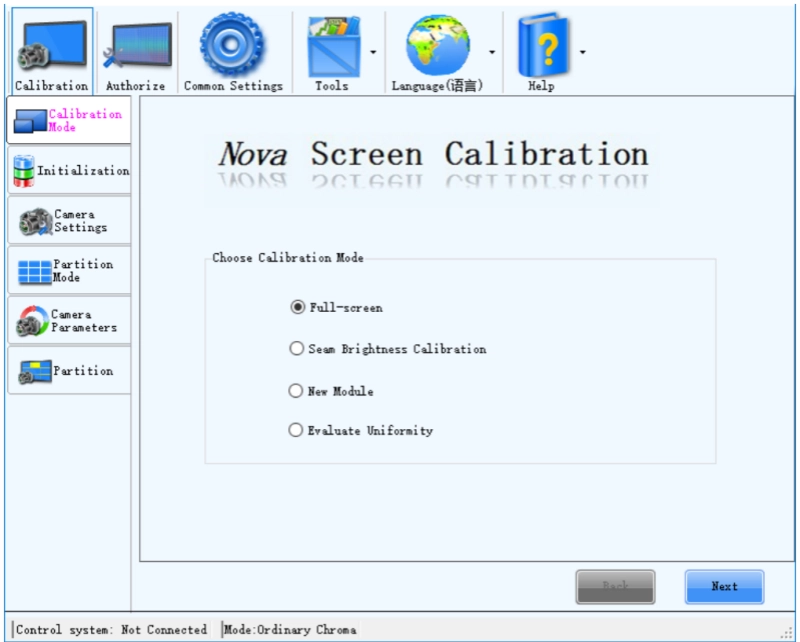Click the Language(语言) label
The height and width of the screenshot is (642, 800).
437,86
